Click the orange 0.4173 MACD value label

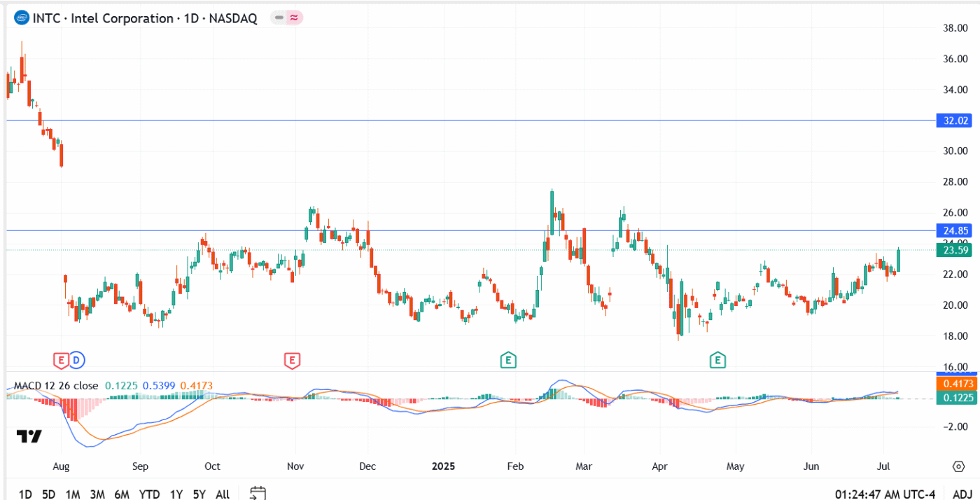[x=956, y=384]
